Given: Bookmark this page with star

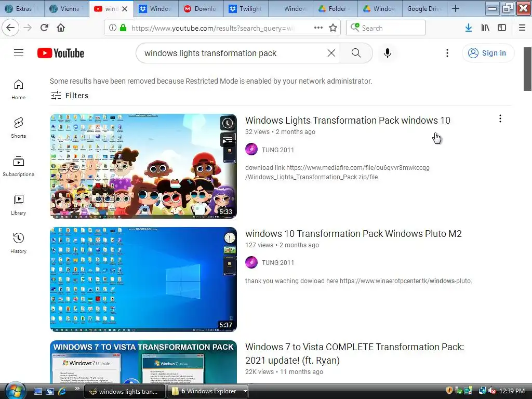Looking at the screenshot, I should click(333, 28).
